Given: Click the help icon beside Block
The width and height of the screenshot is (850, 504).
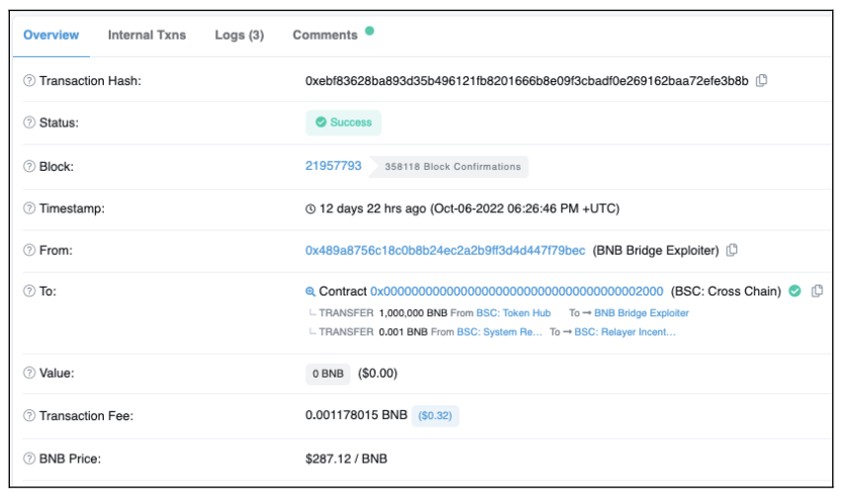Looking at the screenshot, I should click(x=30, y=166).
